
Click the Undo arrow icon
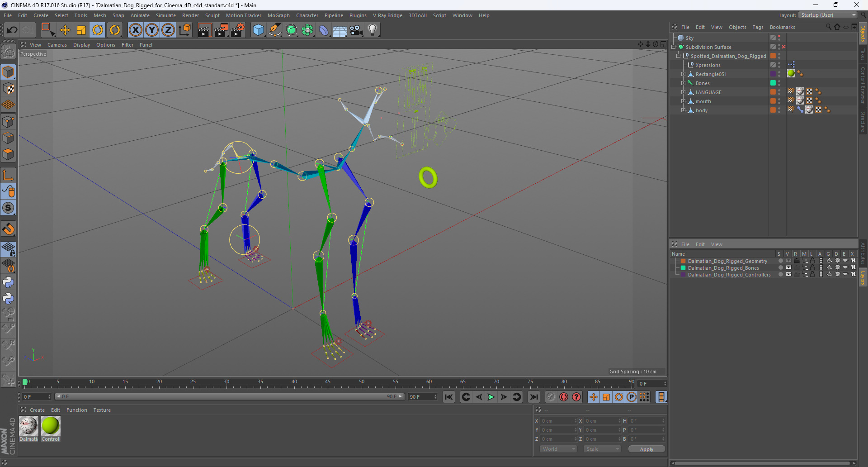[12, 30]
